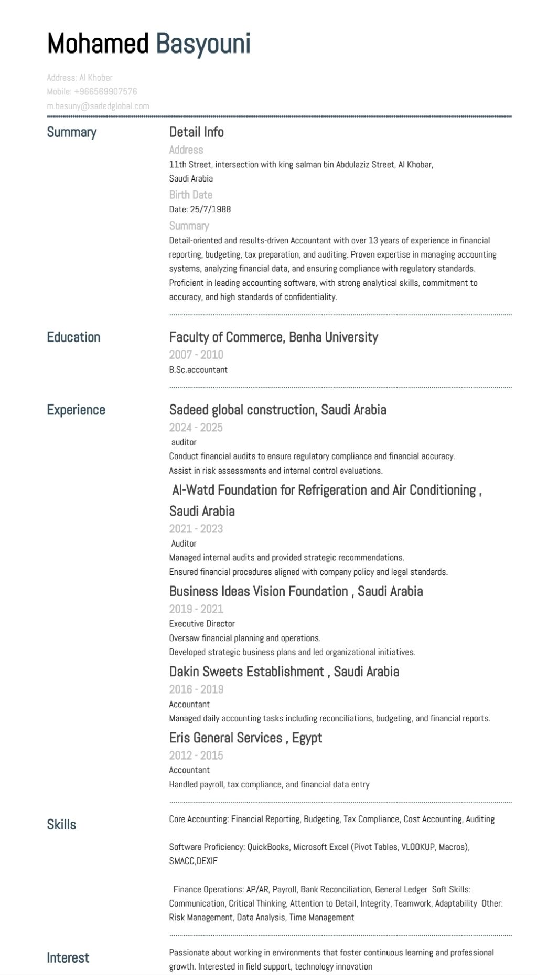Click the name heading Mohamed Basyouni
The image size is (537, 980).
point(148,44)
